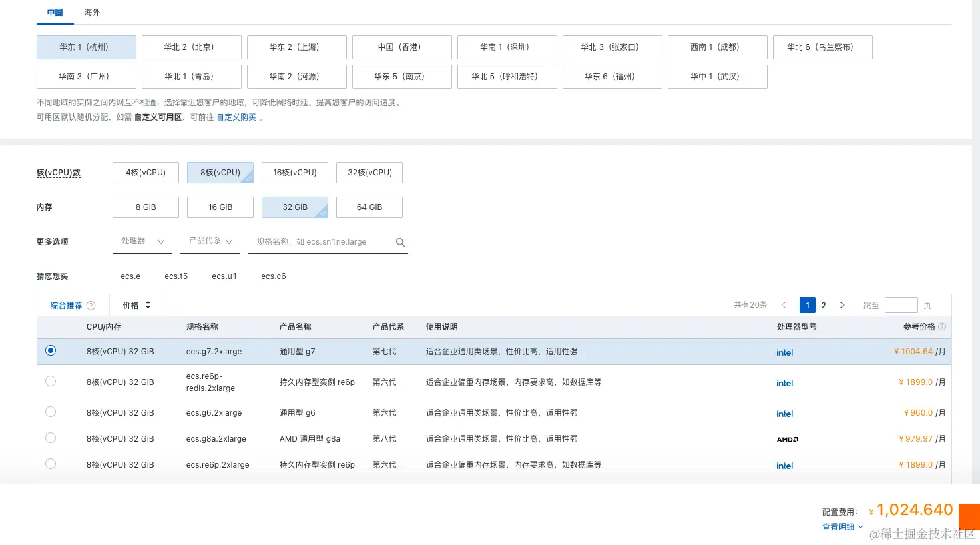The height and width of the screenshot is (545, 980).
Task: Select region 华南 2 (河源)
Action: 297,77
